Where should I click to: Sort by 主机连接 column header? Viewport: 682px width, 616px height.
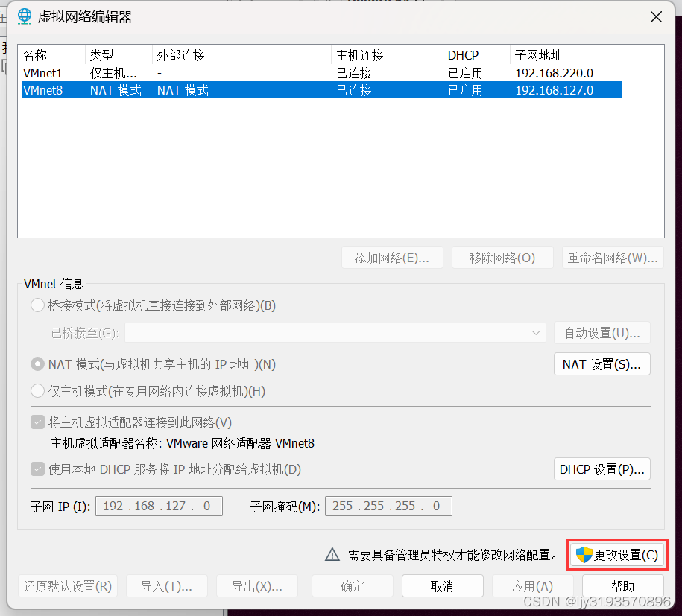387,55
